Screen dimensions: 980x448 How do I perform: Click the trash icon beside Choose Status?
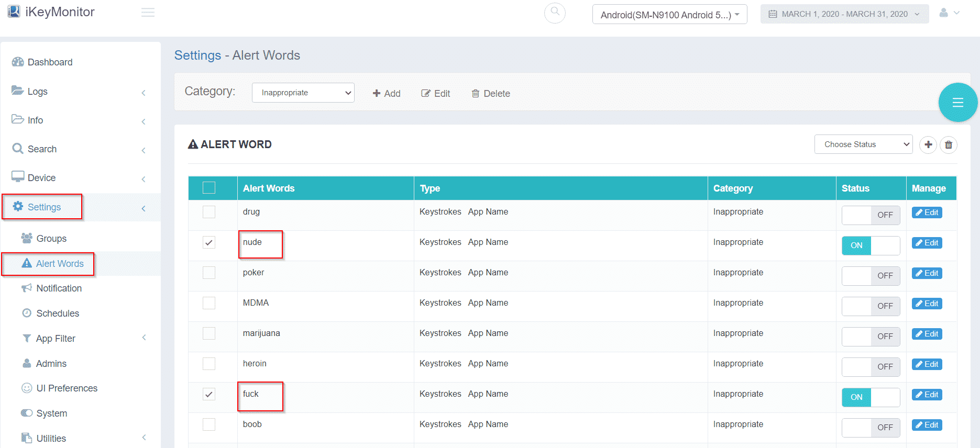coord(949,144)
